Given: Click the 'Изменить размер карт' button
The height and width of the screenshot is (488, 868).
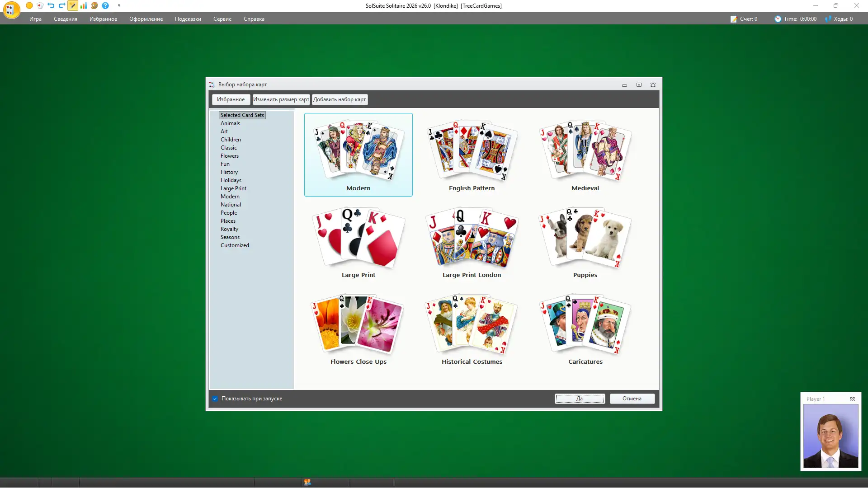Looking at the screenshot, I should [x=281, y=99].
